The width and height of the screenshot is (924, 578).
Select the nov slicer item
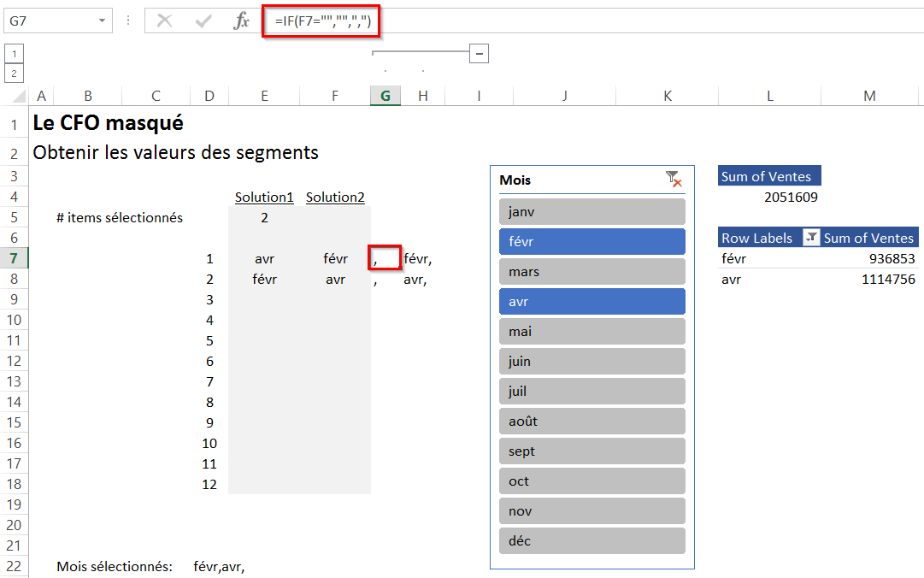click(592, 510)
